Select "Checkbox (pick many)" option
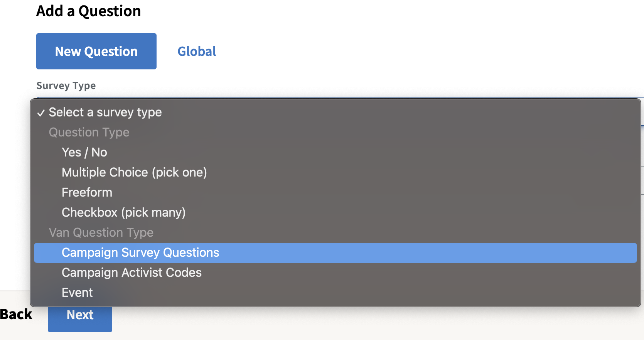 click(x=123, y=212)
